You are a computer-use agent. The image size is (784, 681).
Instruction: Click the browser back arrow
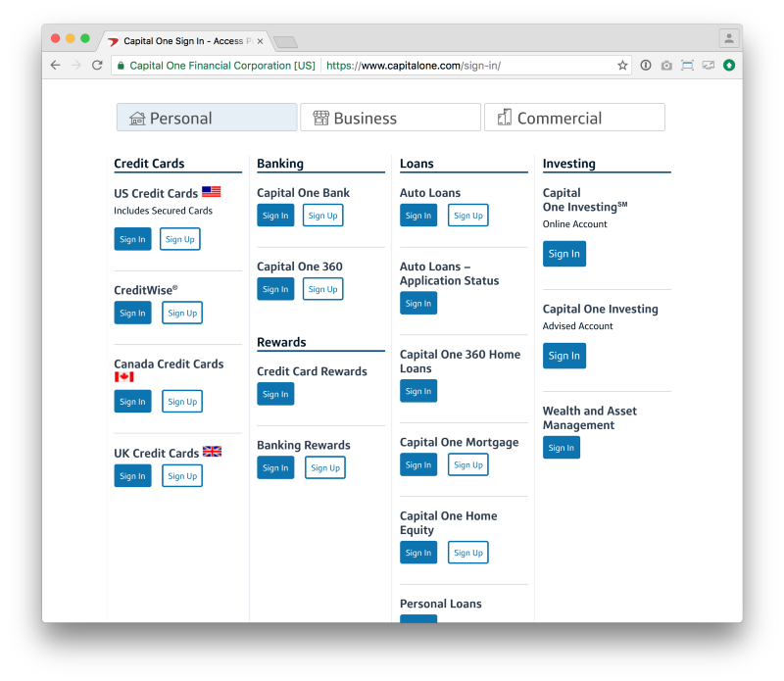click(55, 66)
